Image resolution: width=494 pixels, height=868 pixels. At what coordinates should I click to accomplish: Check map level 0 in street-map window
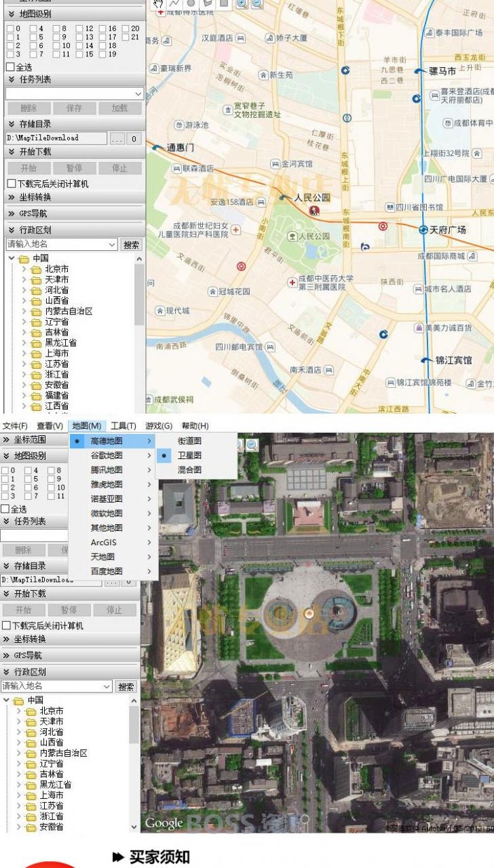tap(10, 28)
